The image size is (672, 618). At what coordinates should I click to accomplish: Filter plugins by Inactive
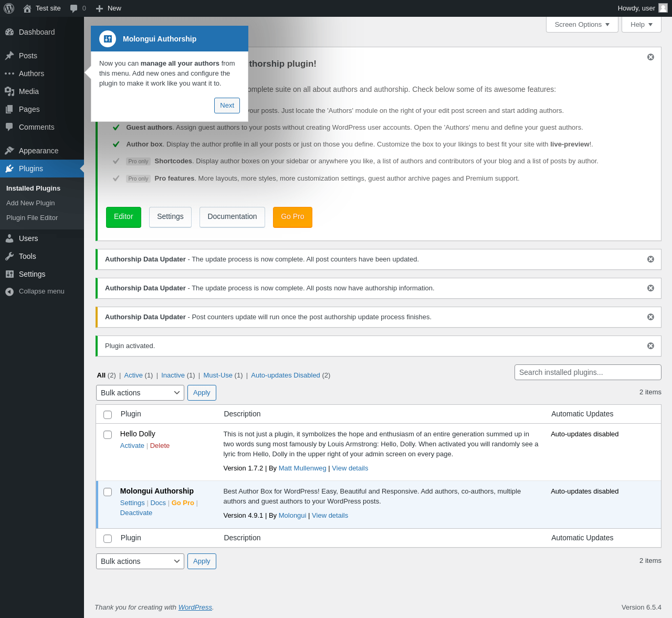[173, 375]
